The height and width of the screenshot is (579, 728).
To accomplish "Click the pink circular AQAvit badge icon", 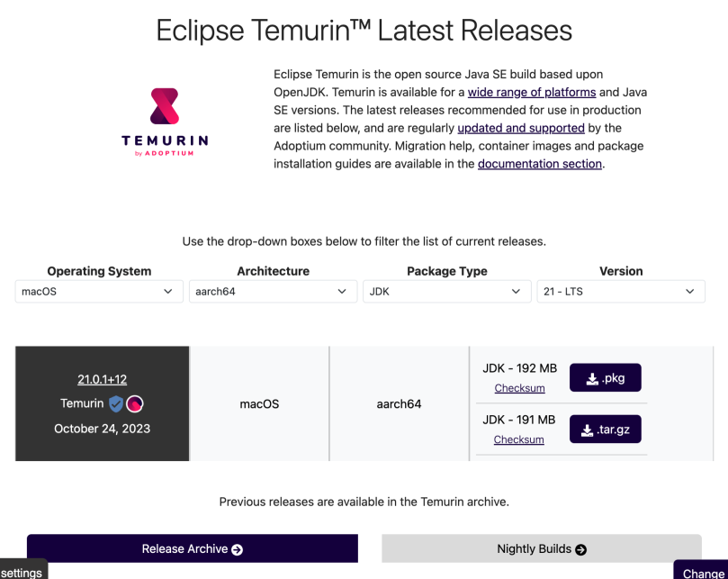I will 135,403.
